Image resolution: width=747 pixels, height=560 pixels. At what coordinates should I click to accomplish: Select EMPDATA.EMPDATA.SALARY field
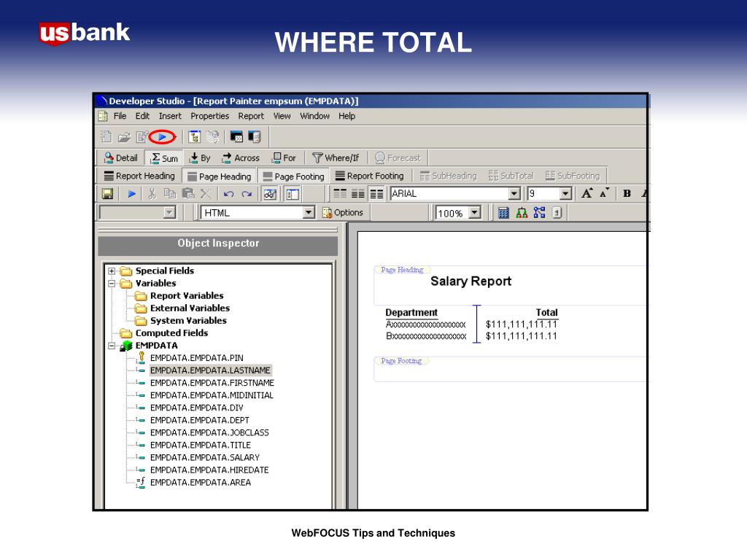tap(204, 458)
